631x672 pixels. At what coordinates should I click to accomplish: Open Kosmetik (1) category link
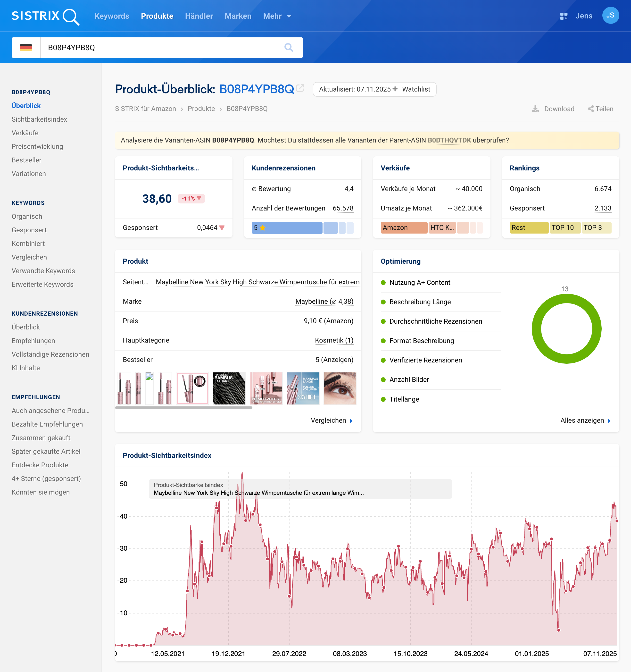pyautogui.click(x=334, y=340)
